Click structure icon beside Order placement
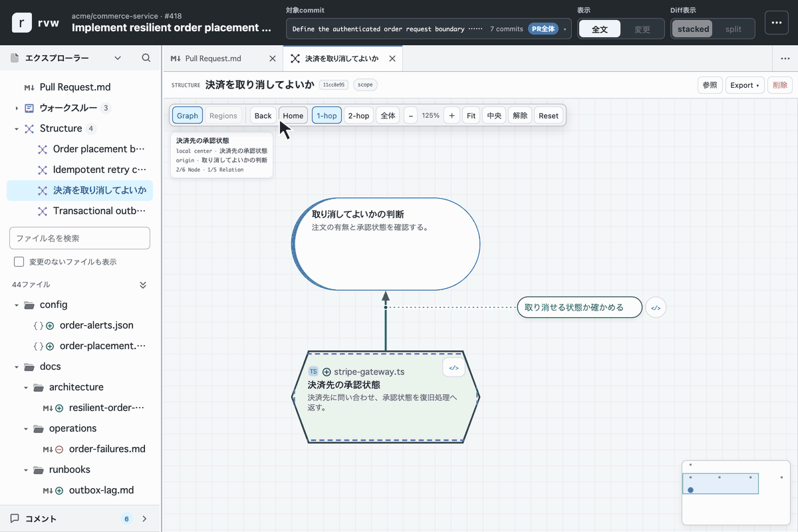Screen dimensions: 798x532 tap(43, 149)
